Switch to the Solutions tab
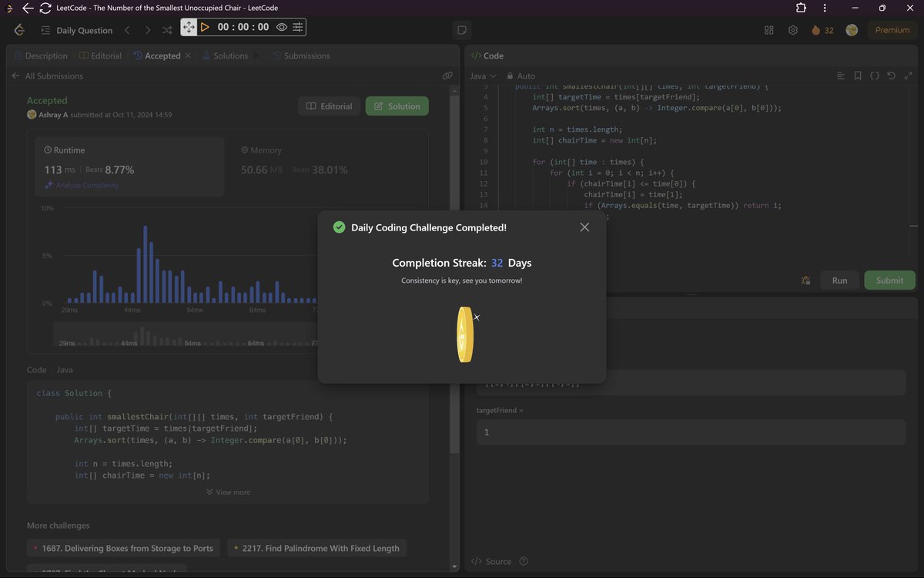The image size is (924, 578). (225, 55)
